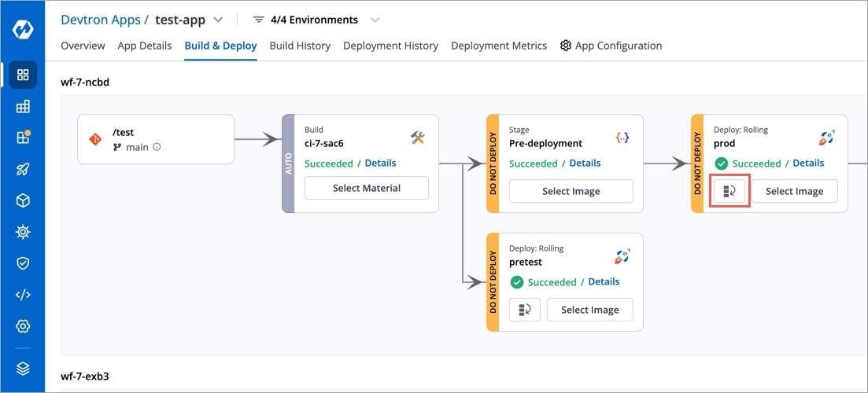Image resolution: width=868 pixels, height=393 pixels.
Task: Click the green success checkmark on the pretest card
Action: [516, 282]
